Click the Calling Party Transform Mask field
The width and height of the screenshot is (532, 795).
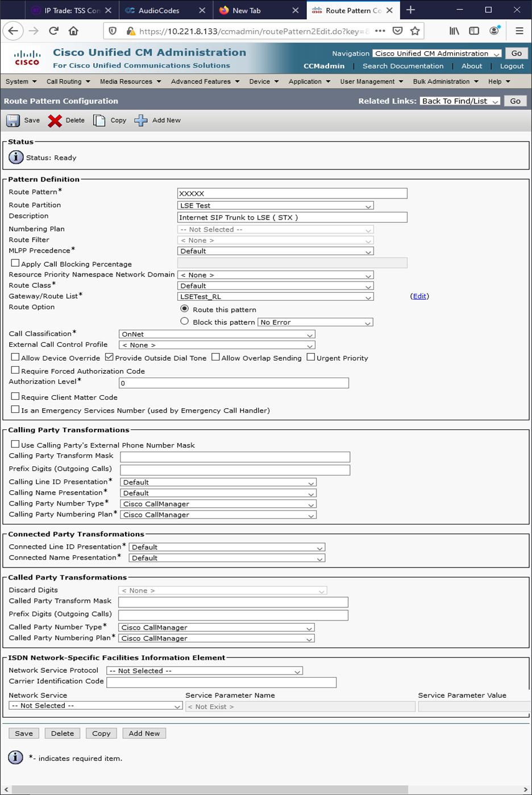235,457
